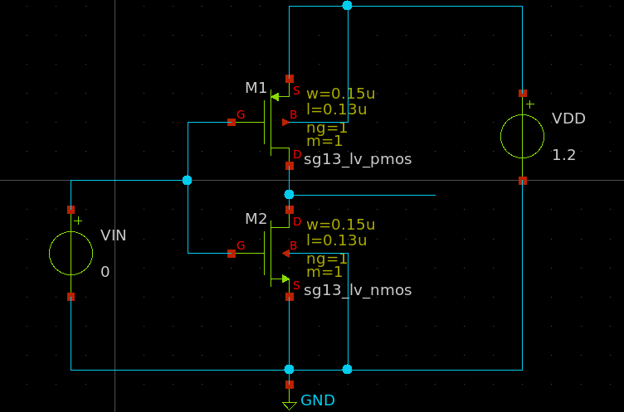Viewport: 624px width, 412px height.
Task: Click the VIN voltage source circle
Action: 71,253
